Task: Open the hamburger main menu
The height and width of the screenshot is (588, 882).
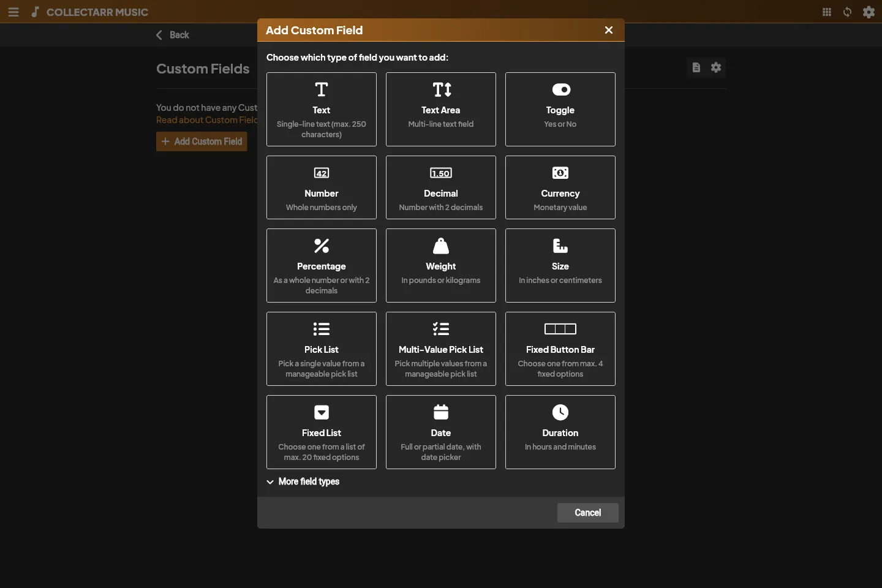Action: pos(13,12)
